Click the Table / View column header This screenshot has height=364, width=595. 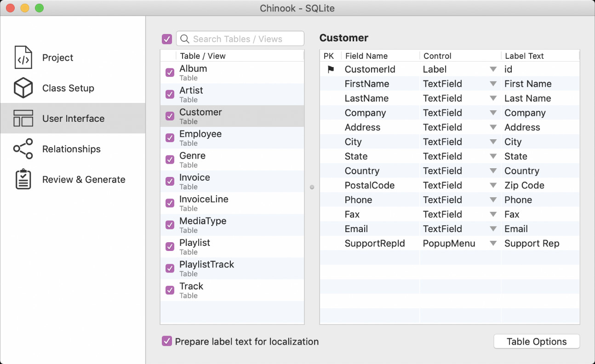pos(240,56)
